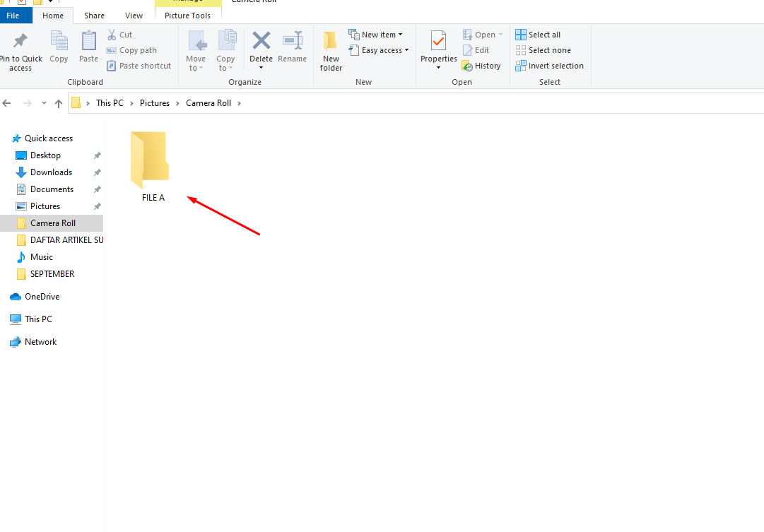Click Copy path button
Viewport: 764px width, 532px height.
coord(131,50)
